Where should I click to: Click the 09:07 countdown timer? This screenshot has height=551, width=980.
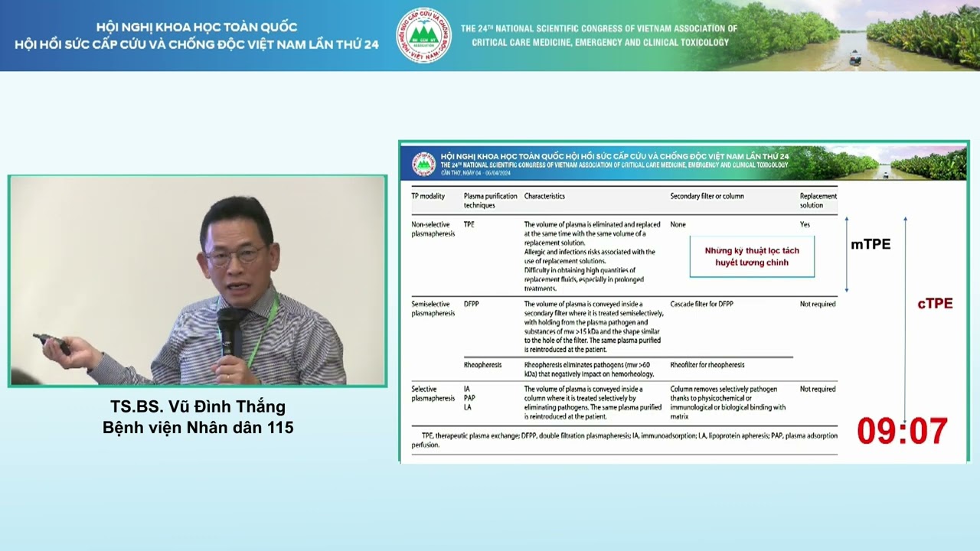tap(903, 432)
